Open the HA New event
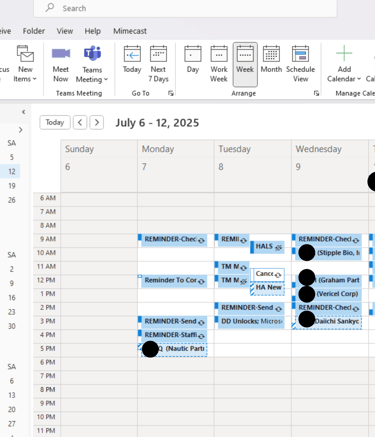The height and width of the screenshot is (437, 375). click(268, 288)
